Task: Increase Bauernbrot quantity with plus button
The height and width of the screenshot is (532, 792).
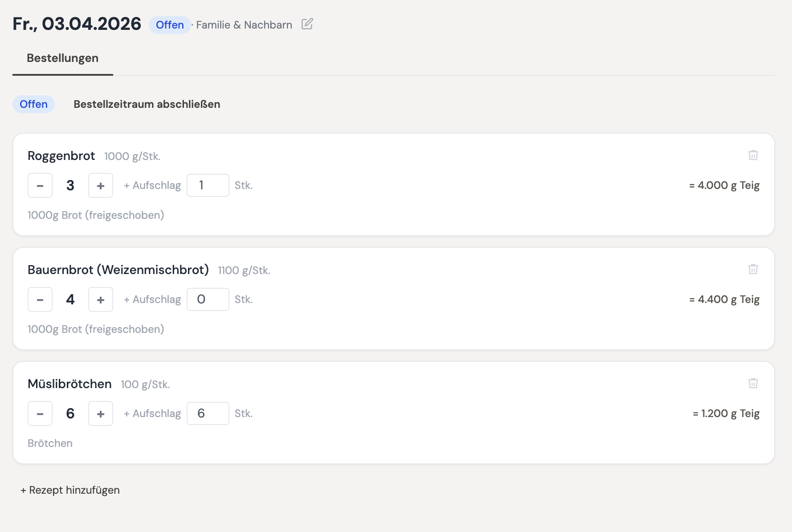Action: tap(101, 299)
